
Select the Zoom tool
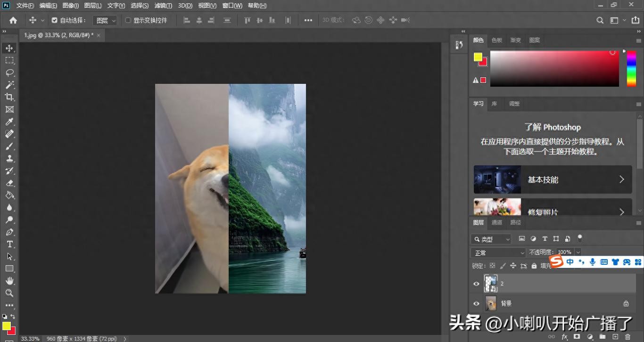(9, 293)
